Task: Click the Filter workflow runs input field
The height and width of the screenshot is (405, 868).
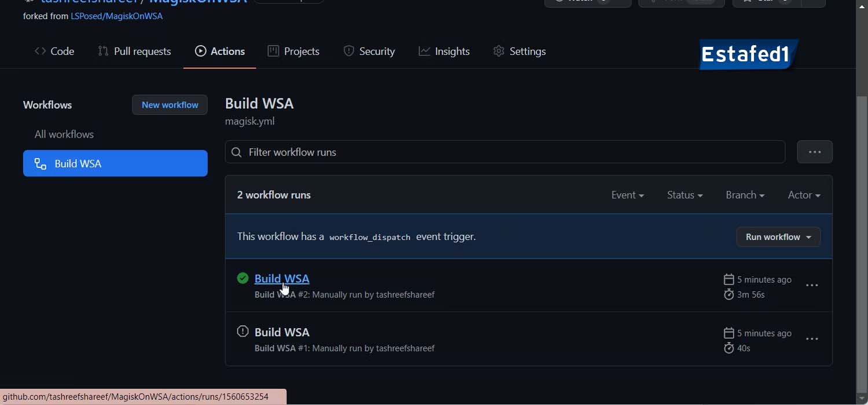Action: point(509,152)
